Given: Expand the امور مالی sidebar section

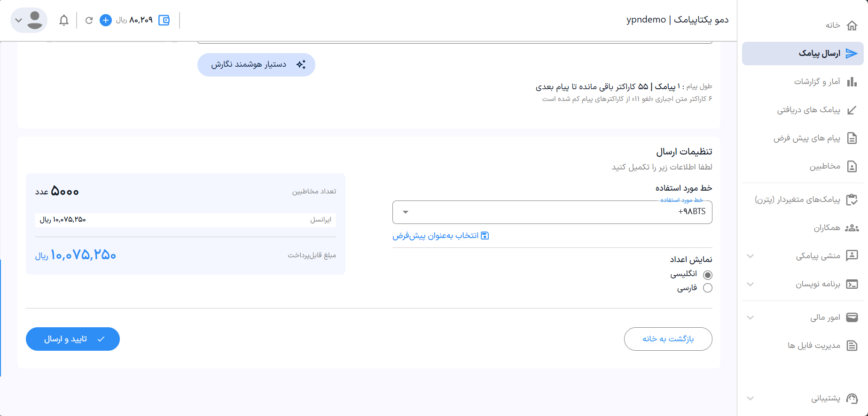Looking at the screenshot, I should point(751,317).
